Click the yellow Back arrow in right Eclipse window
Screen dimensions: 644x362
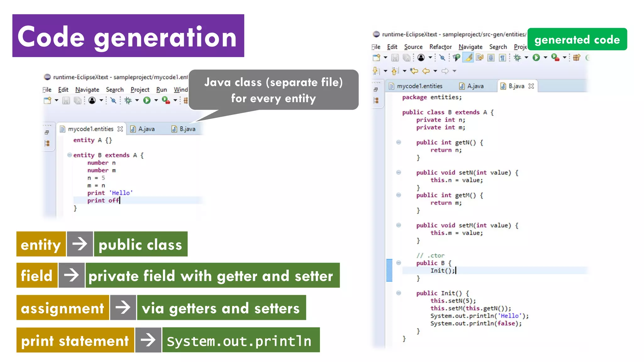[426, 71]
